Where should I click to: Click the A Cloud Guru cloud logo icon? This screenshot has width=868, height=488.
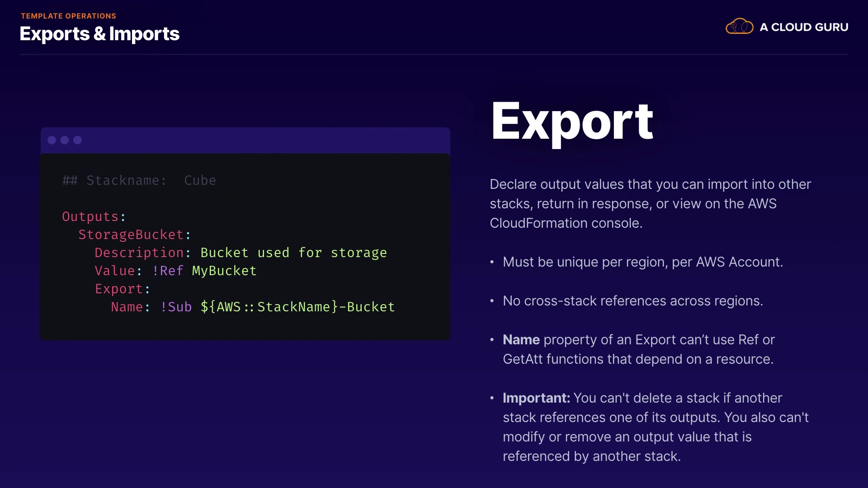click(739, 27)
